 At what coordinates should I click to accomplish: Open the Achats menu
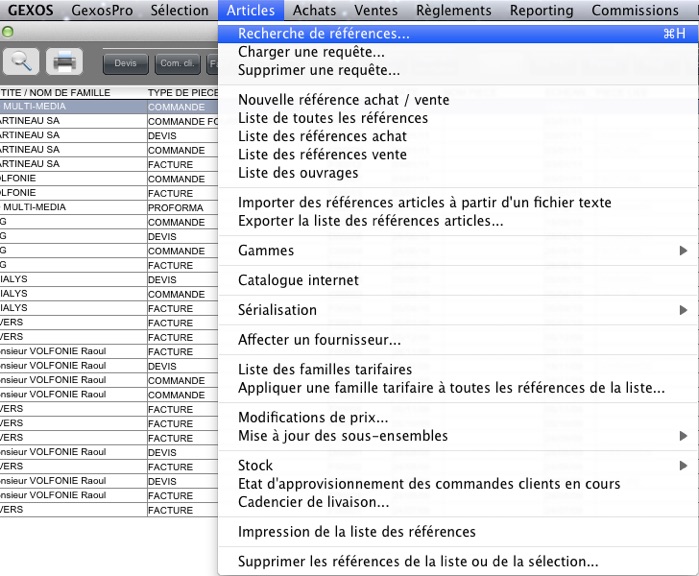(x=314, y=10)
